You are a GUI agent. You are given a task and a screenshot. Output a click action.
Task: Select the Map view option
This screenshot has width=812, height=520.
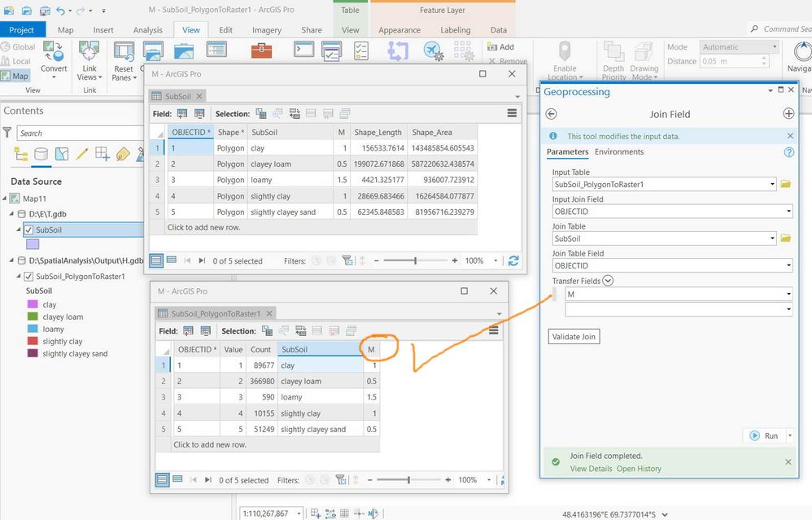tap(15, 76)
